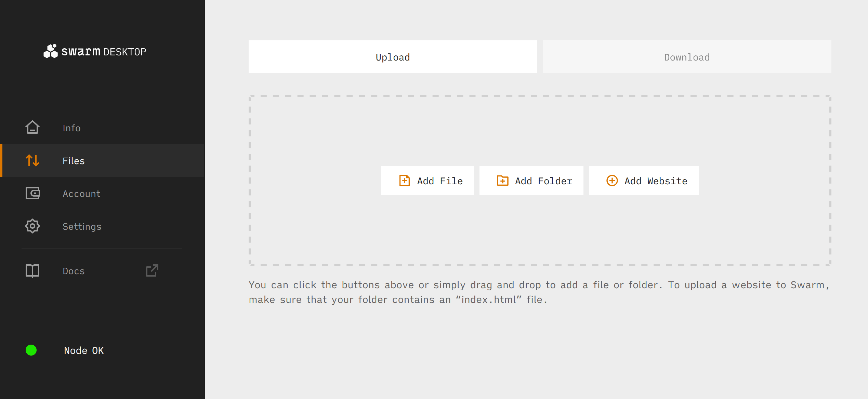Click the Info house icon
This screenshot has height=399, width=868.
coord(32,128)
